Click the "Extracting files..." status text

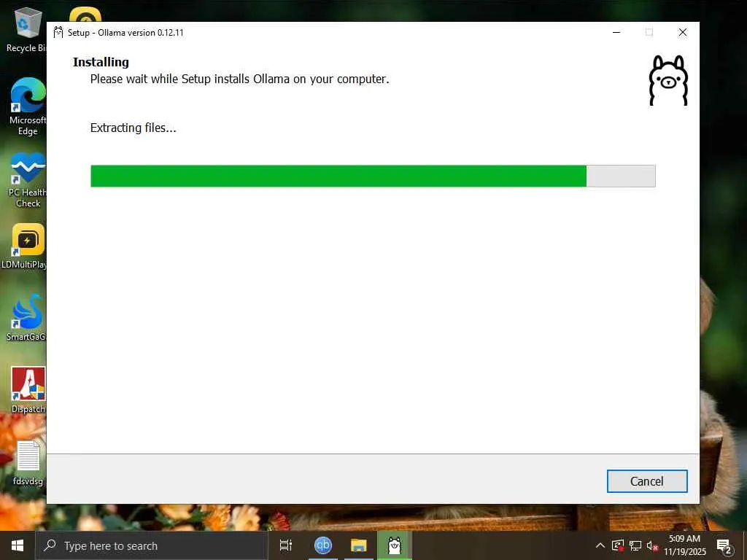[133, 128]
